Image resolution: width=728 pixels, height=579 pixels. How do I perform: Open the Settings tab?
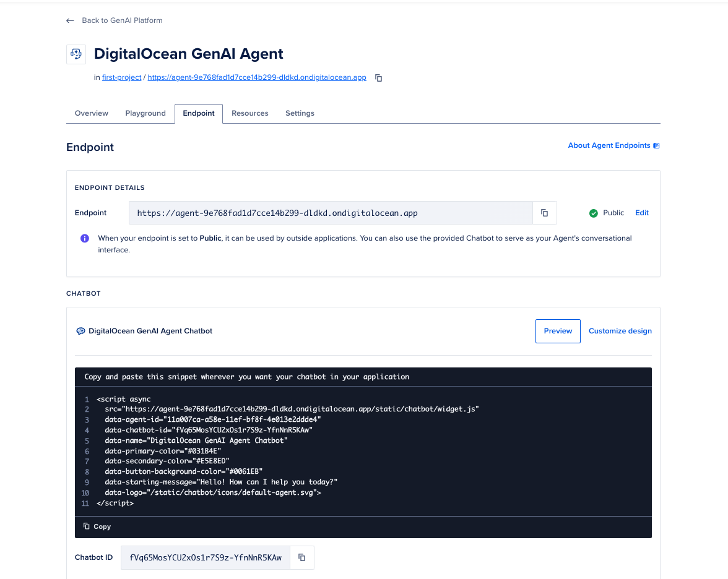300,113
